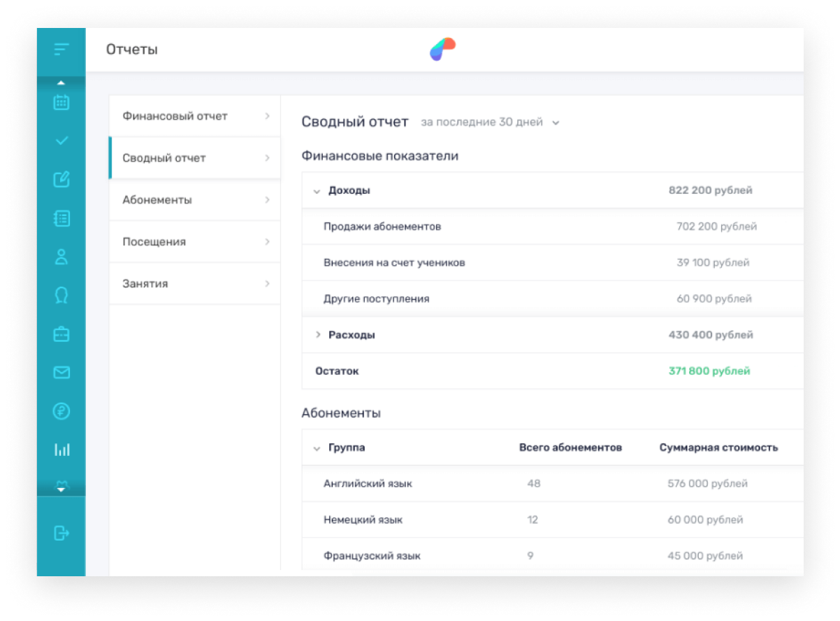
Task: Click the Французский язык row
Action: click(553, 557)
